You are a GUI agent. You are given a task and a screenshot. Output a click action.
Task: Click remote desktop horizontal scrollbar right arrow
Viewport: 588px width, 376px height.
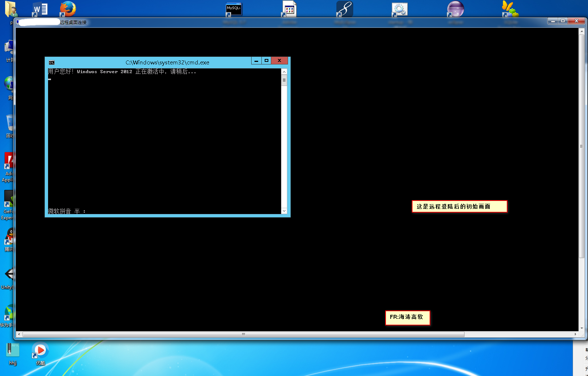[x=575, y=334]
